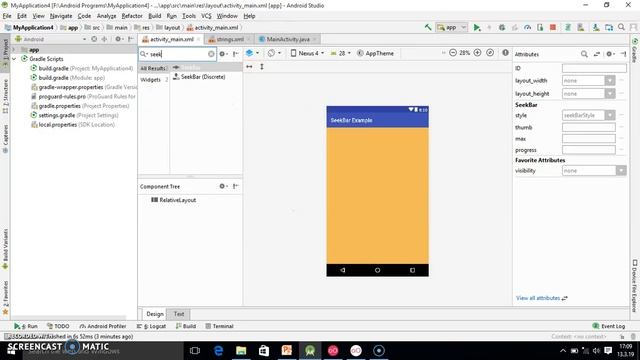Open the Palette gear settings
Viewport: 640px width, 360px height.
click(223, 54)
